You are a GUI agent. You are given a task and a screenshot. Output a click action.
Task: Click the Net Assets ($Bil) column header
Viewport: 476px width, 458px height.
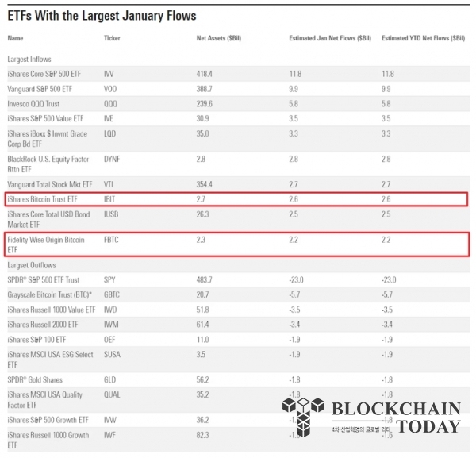(219, 38)
